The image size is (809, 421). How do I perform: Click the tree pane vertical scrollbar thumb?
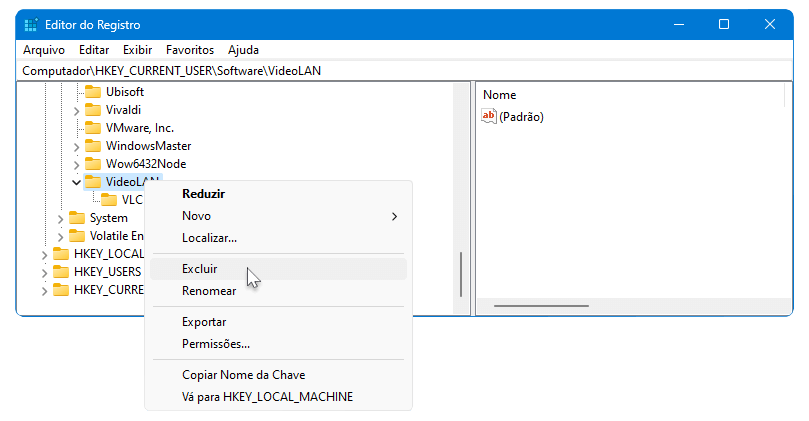(x=461, y=274)
